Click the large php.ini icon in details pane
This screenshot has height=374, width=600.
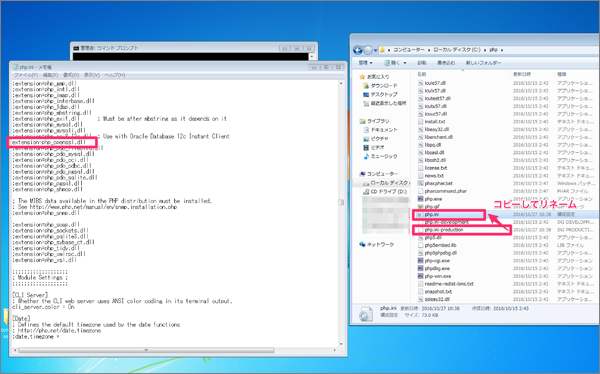pos(365,314)
